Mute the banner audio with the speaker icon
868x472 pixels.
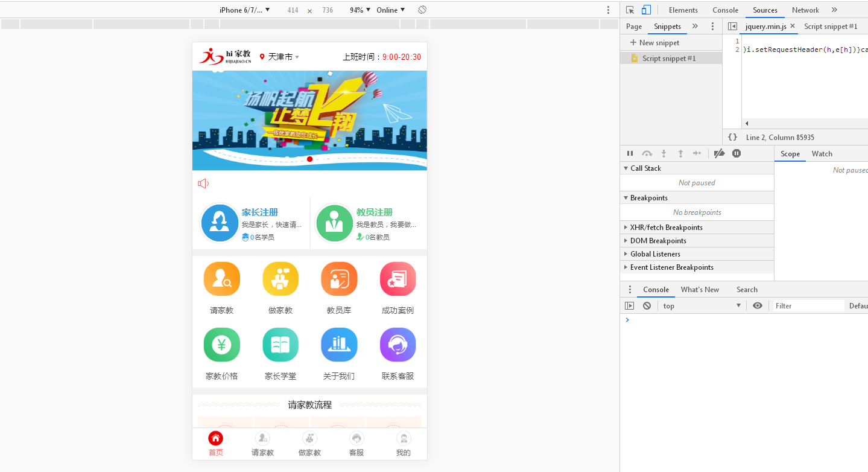tap(203, 183)
